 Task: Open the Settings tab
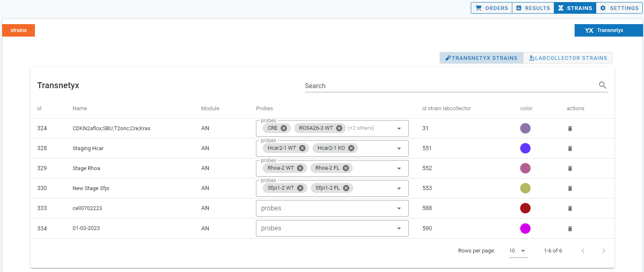tap(619, 8)
